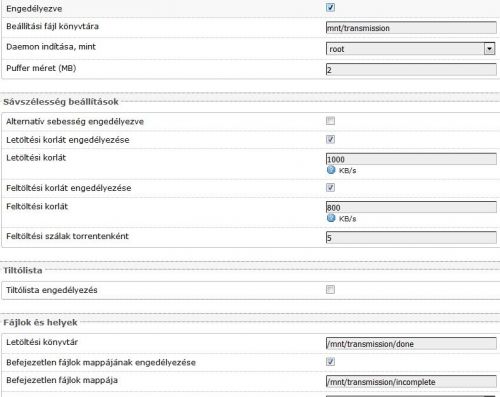
Task: Open the Daemon indítása root dropdown arrow
Action: [489, 49]
